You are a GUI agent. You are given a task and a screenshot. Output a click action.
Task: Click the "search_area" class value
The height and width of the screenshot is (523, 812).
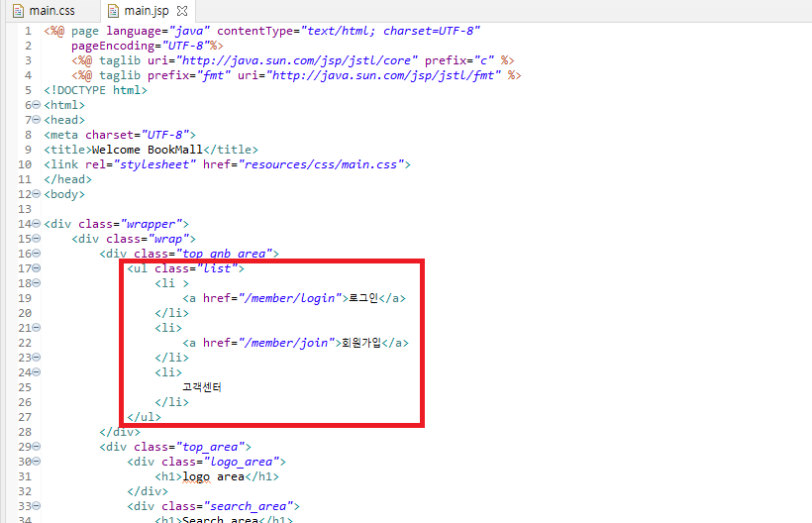pyautogui.click(x=248, y=506)
